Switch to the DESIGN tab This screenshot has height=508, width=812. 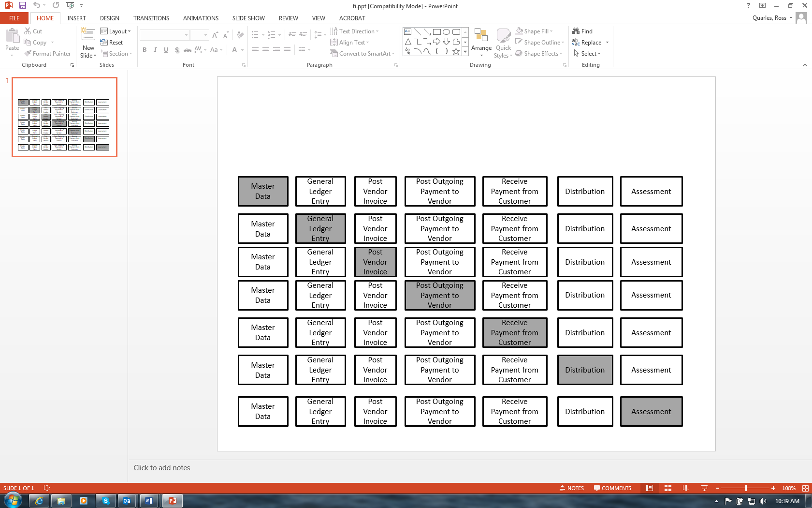[110, 18]
